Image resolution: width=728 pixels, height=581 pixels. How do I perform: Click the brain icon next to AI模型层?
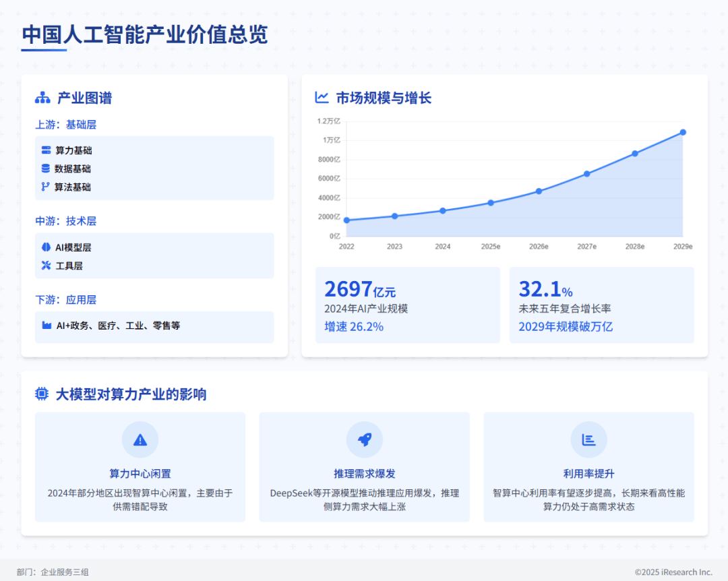click(x=46, y=247)
